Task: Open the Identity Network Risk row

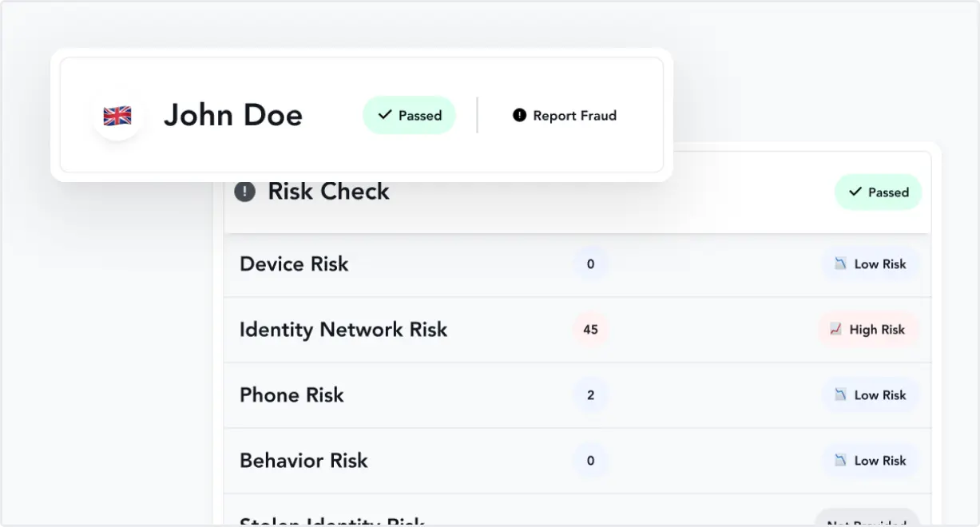Action: 343,330
